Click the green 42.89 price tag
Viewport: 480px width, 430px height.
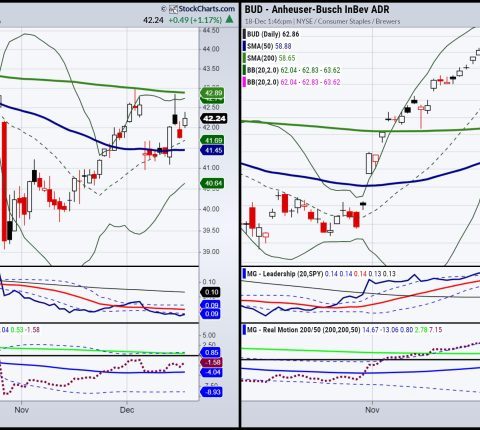(212, 93)
